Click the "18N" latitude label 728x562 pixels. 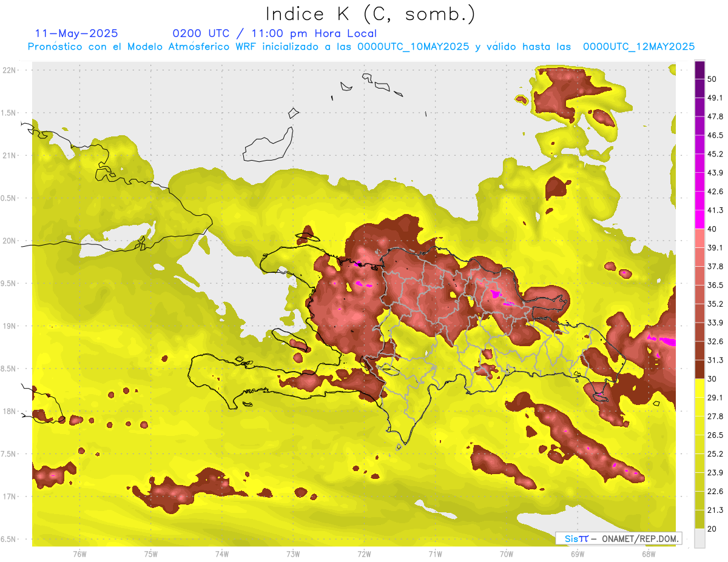[x=10, y=411]
